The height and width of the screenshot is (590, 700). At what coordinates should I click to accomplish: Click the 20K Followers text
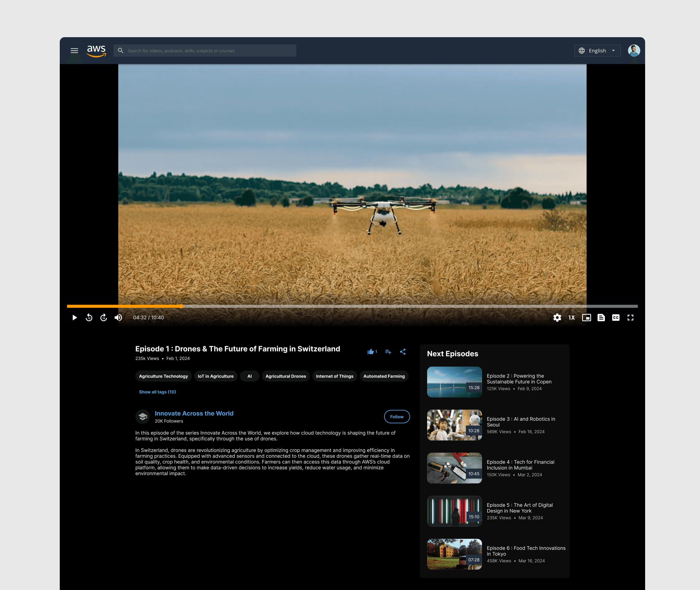click(169, 421)
